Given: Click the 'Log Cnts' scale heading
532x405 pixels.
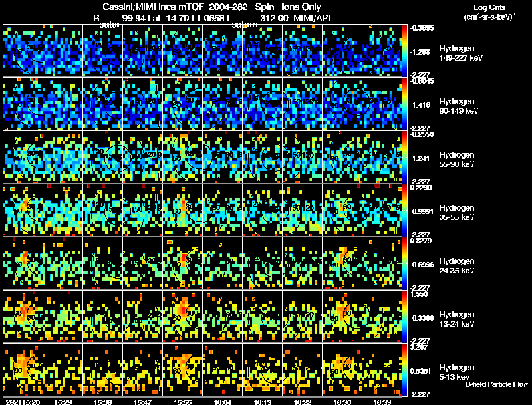Looking at the screenshot, I should pyautogui.click(x=489, y=8).
